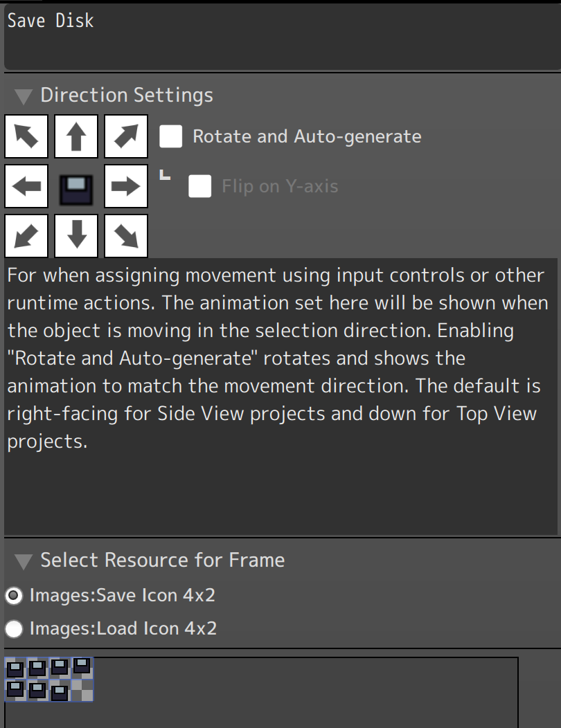This screenshot has height=728, width=561.
Task: Select the up direction arrow
Action: pos(76,136)
